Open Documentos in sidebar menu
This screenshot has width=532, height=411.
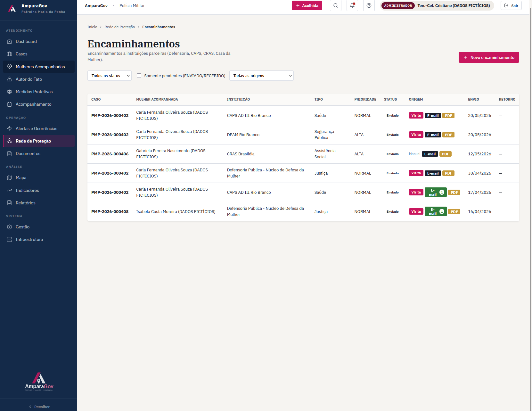(39, 153)
